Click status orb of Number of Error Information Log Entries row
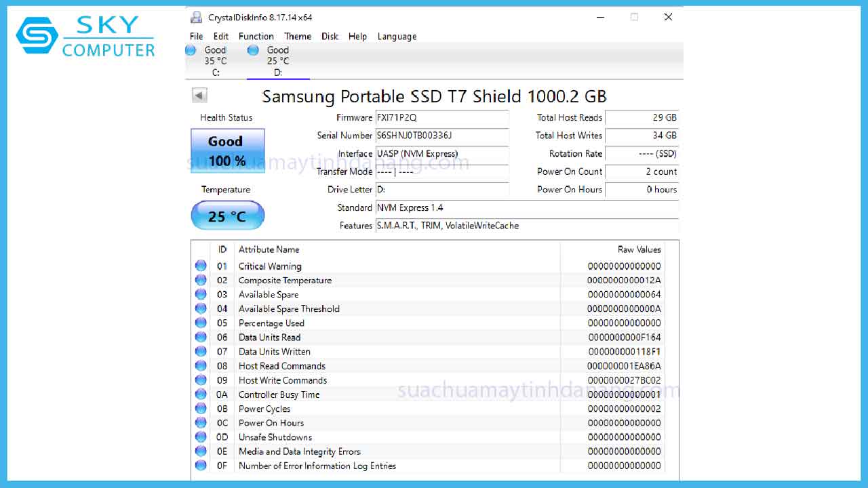The width and height of the screenshot is (868, 488). click(201, 465)
